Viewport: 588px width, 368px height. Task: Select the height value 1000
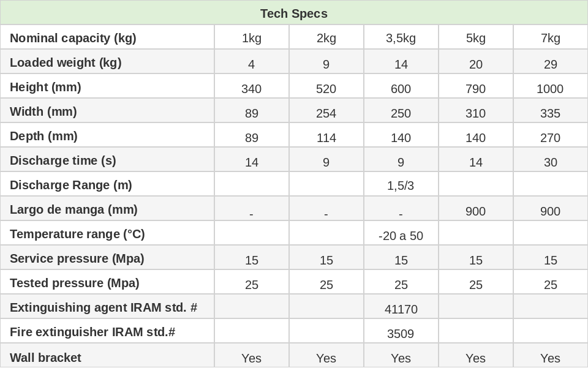coord(550,89)
